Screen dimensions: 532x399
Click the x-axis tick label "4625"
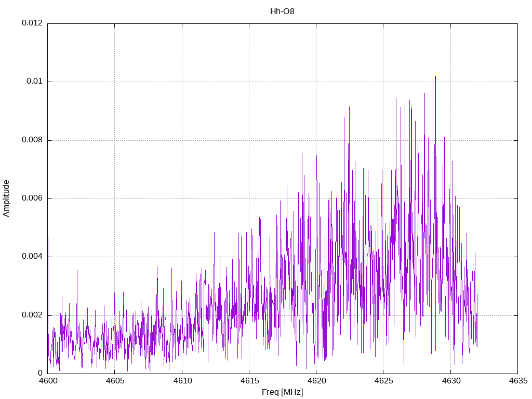383,381
